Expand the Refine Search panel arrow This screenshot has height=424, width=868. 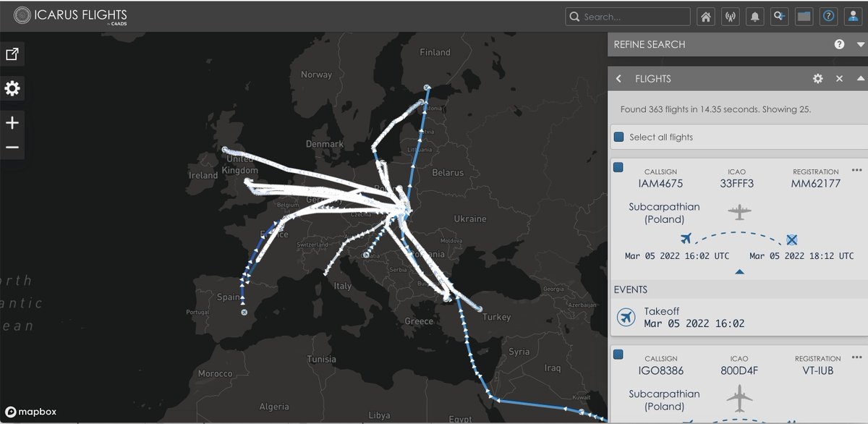tap(860, 44)
